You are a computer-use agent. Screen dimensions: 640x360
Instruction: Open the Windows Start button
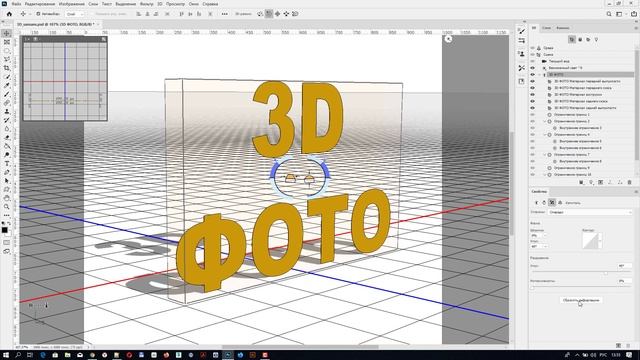click(6, 355)
